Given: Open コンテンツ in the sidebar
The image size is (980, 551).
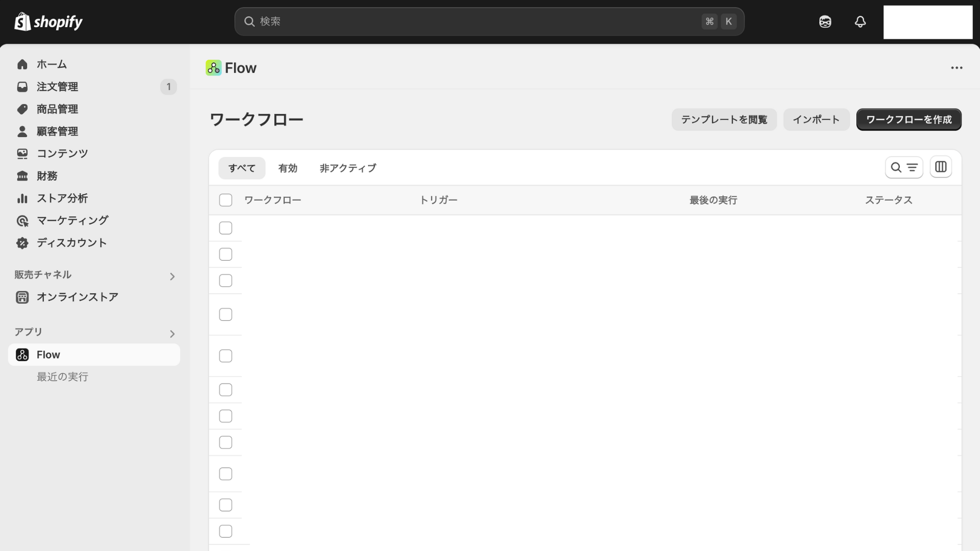Looking at the screenshot, I should (x=94, y=154).
